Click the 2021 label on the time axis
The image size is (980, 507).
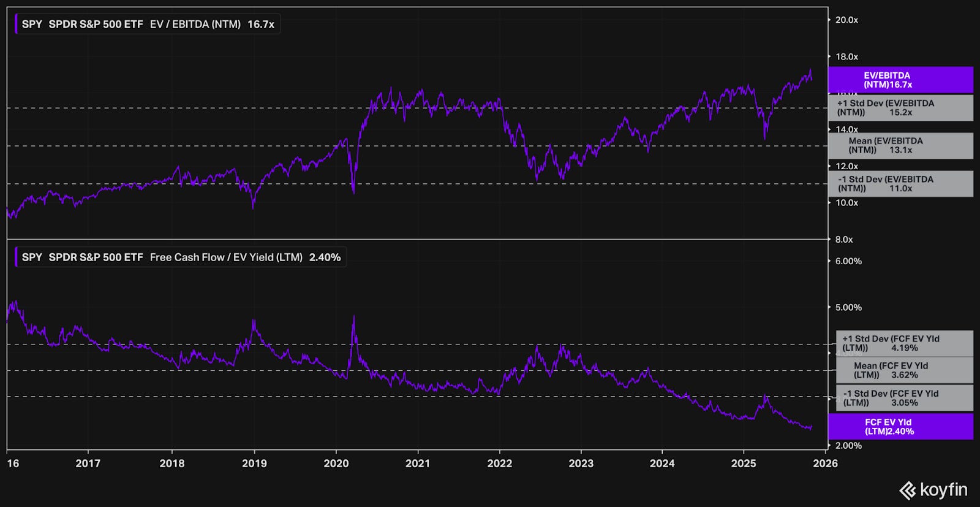[418, 463]
